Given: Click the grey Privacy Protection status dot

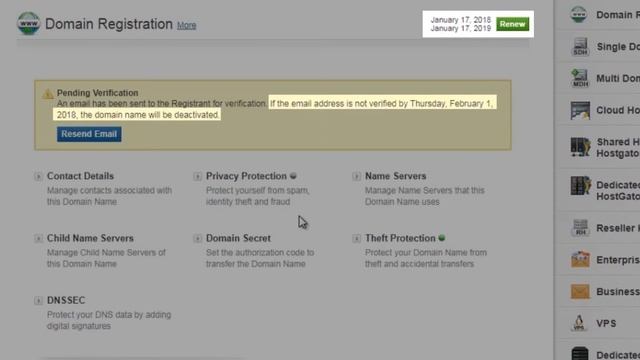Looking at the screenshot, I should 293,176.
